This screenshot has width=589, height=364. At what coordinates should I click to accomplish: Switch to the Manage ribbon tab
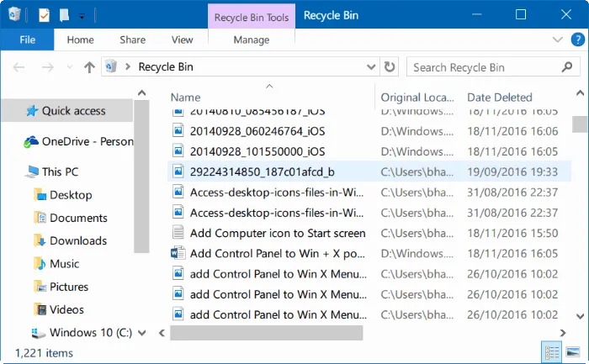tap(251, 40)
